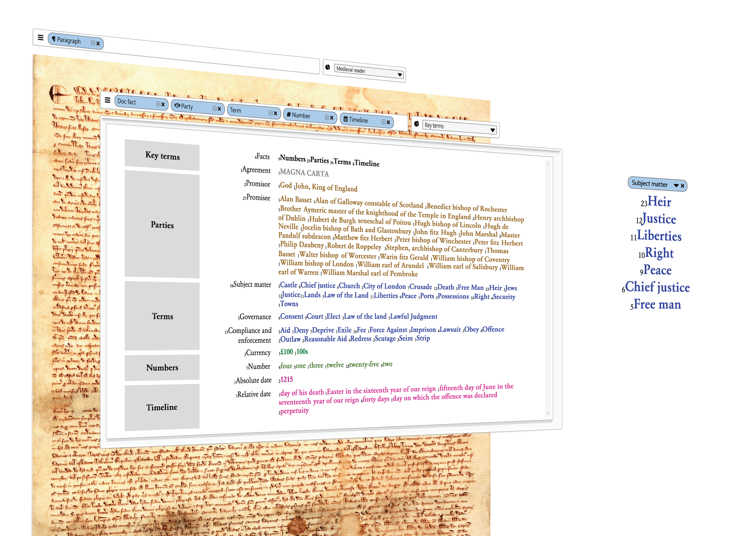
Task: Open the Key terms view dropdown
Action: pyautogui.click(x=459, y=127)
